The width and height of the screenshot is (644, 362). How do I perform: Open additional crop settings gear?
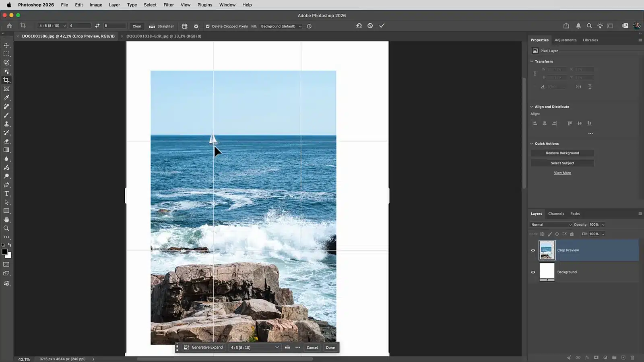tap(196, 26)
